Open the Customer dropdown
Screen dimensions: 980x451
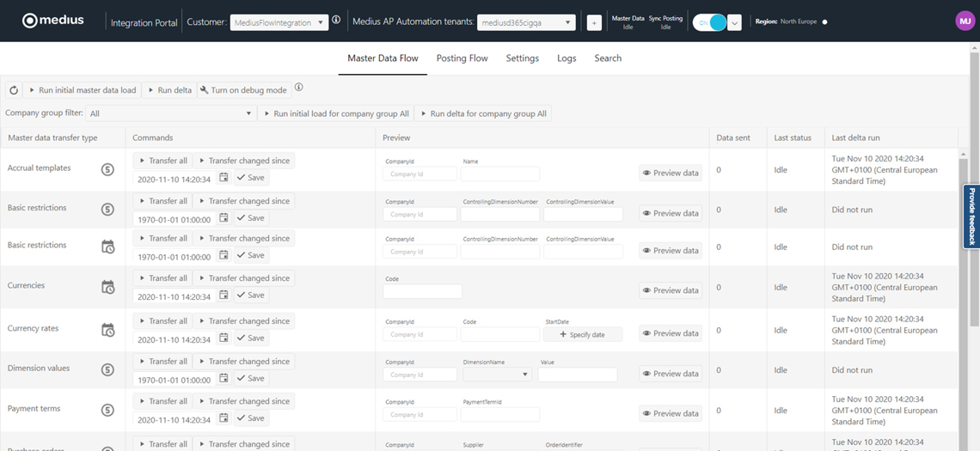click(279, 23)
